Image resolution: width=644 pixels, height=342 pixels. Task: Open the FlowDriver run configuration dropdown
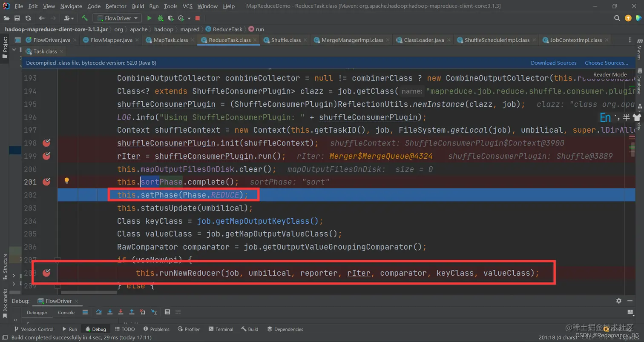[118, 18]
